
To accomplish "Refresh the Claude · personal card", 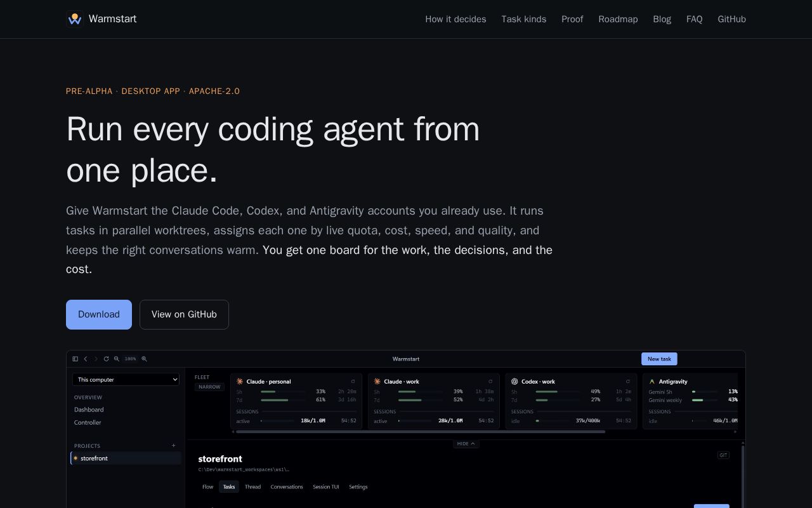I will click(353, 382).
